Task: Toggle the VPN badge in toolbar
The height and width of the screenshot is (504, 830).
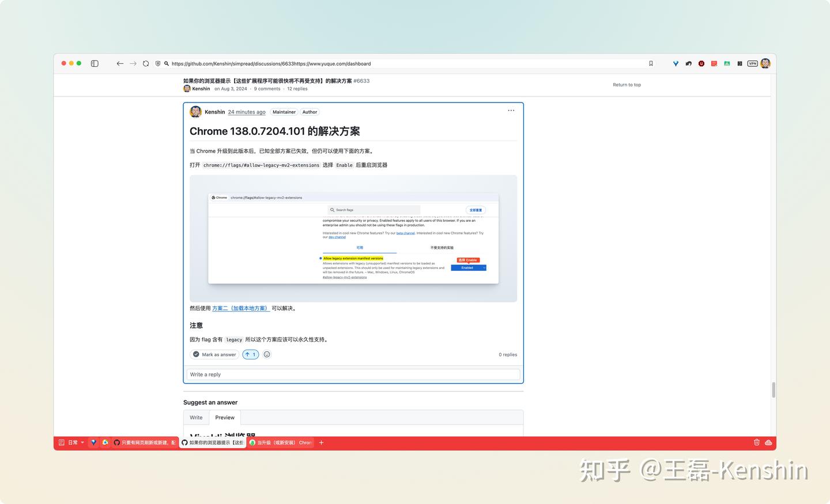Action: click(752, 63)
